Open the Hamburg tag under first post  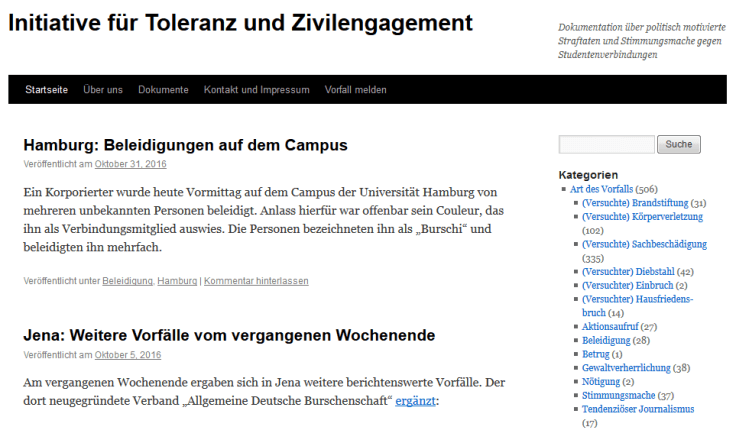pyautogui.click(x=177, y=281)
